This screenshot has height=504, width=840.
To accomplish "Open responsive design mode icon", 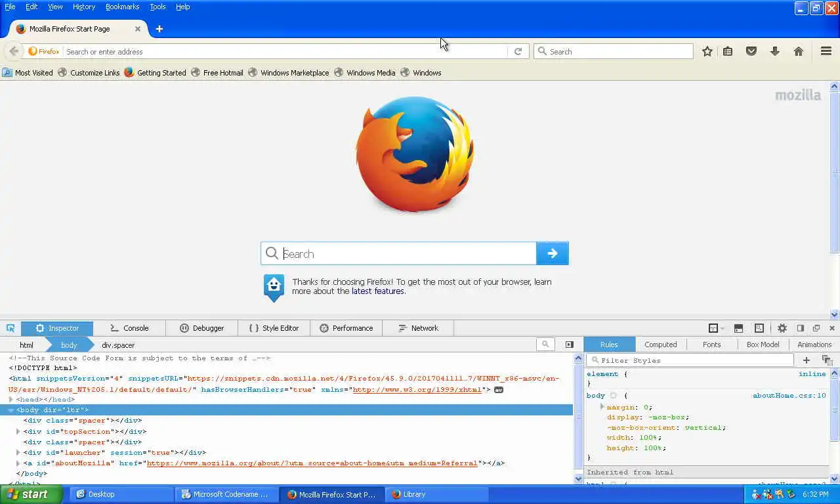I will click(x=759, y=328).
